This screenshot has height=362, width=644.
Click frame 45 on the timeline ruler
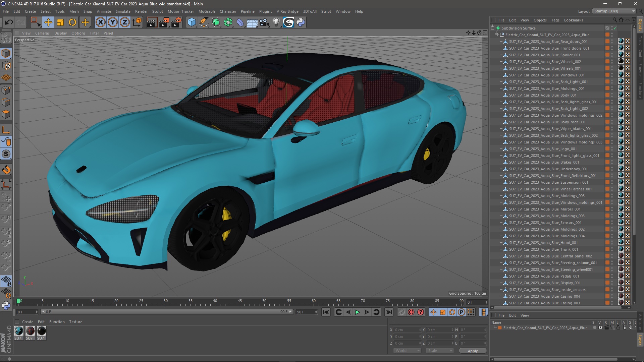(239, 301)
